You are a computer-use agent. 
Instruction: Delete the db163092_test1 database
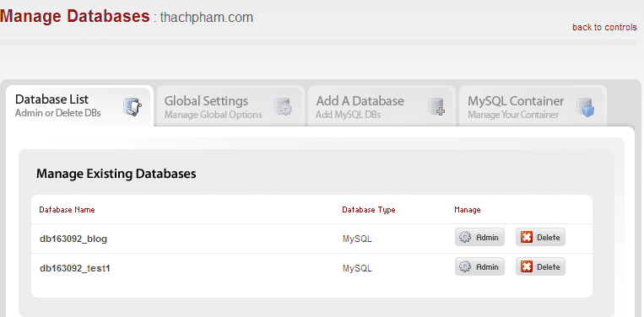540,266
